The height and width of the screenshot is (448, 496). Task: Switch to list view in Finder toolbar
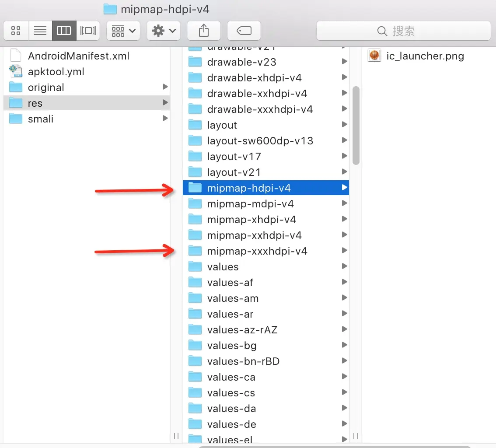click(40, 31)
